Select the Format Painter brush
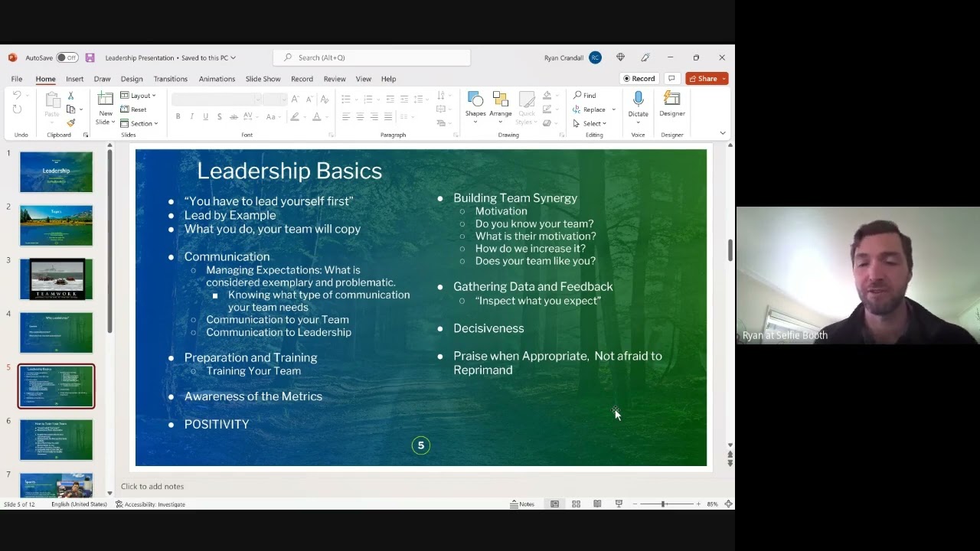Image resolution: width=980 pixels, height=551 pixels. [x=70, y=122]
